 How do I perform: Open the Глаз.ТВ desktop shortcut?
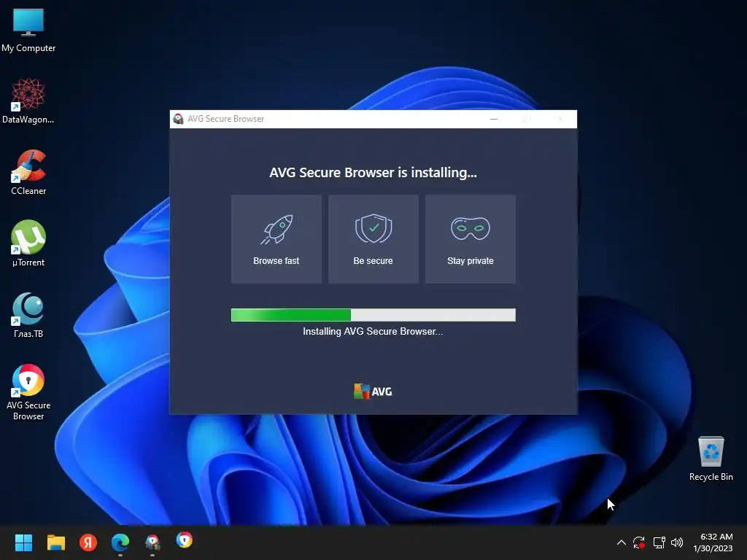[28, 315]
